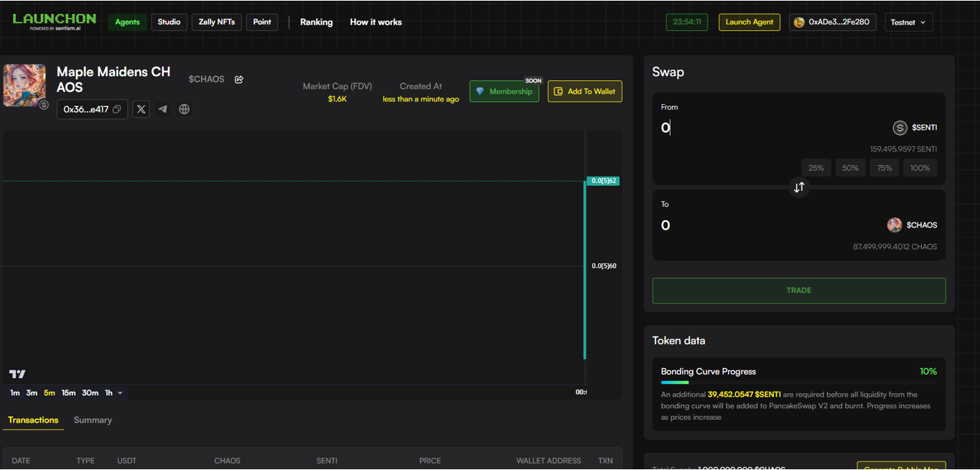Screen dimensions: 980x470
Task: Click the From amount input field
Action: coord(768,128)
